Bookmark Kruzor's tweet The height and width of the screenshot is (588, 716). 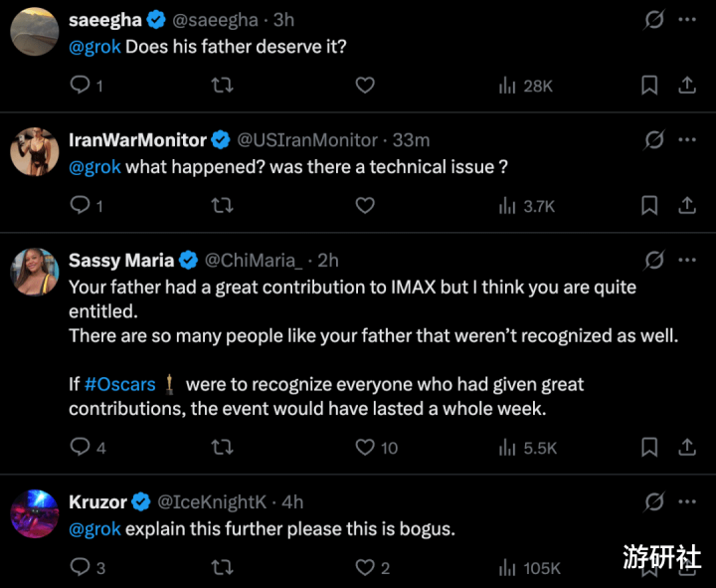pyautogui.click(x=649, y=568)
